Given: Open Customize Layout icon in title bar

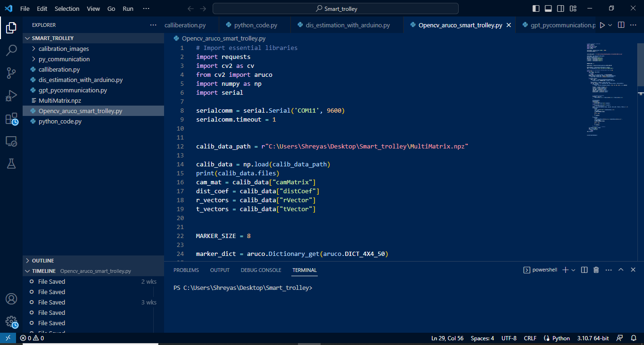Looking at the screenshot, I should click(x=573, y=8).
